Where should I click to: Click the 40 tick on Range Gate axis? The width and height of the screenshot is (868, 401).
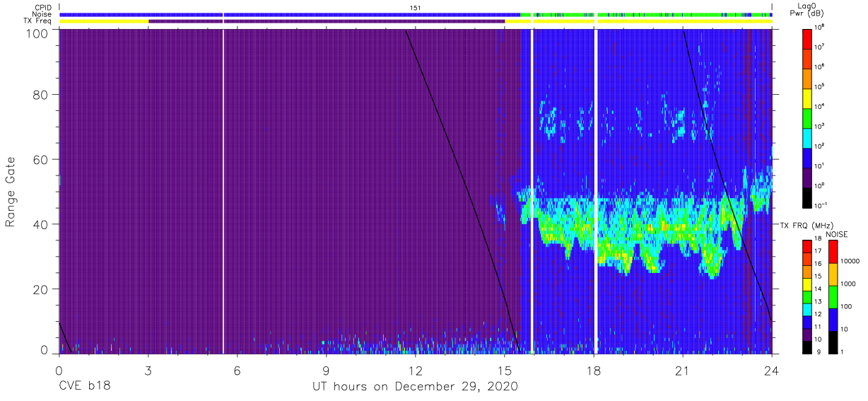click(42, 224)
